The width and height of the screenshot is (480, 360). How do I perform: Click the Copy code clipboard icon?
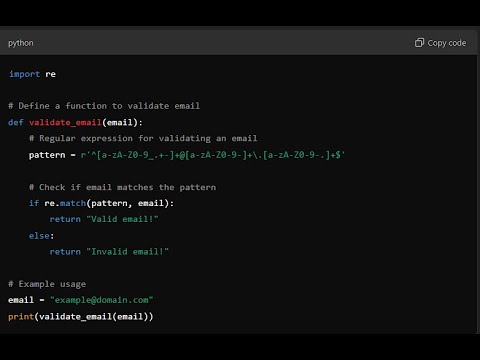(x=419, y=43)
